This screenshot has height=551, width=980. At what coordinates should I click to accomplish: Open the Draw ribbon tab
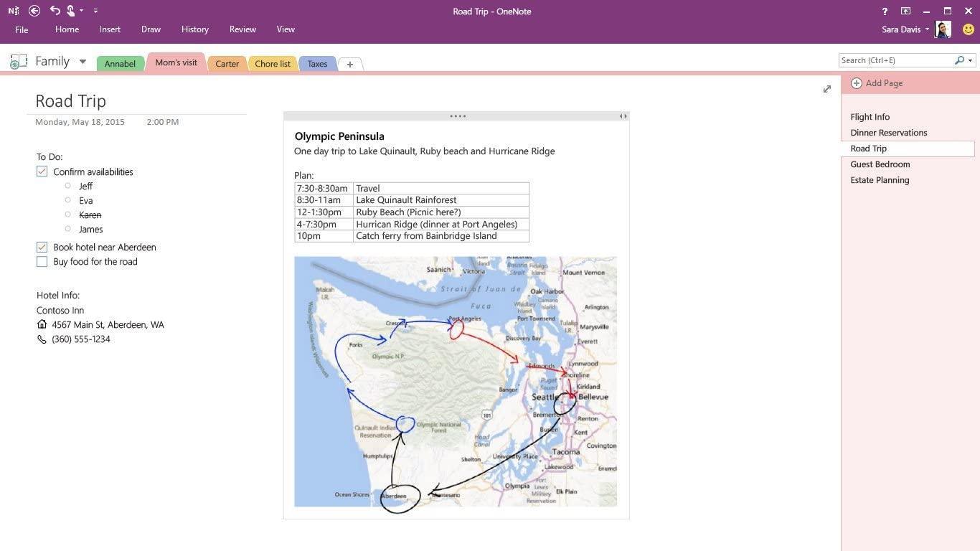[x=151, y=29]
